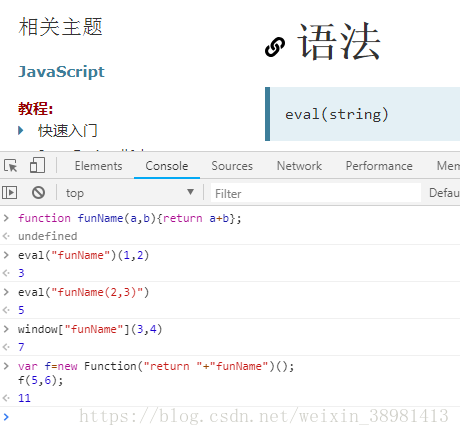The height and width of the screenshot is (436, 460).
Task: Open the partially visible Memory tab
Action: (x=448, y=166)
